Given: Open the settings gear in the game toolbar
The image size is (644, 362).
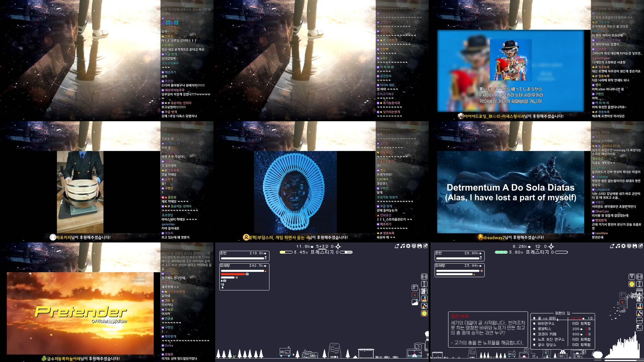Looking at the screenshot, I should coord(623,246).
